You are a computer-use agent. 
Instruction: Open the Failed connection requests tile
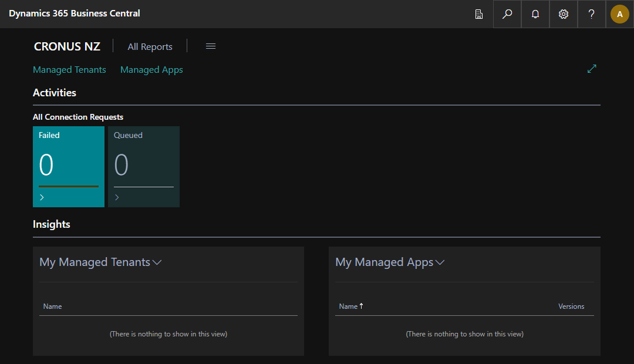[x=69, y=167]
